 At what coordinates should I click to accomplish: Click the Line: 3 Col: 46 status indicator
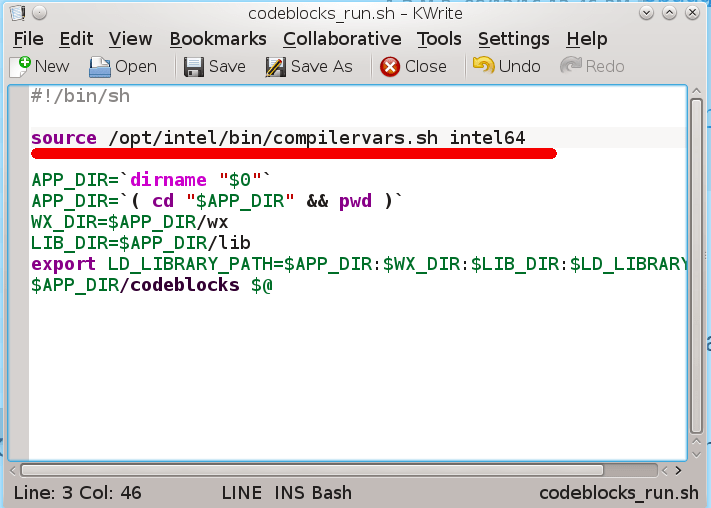78,493
